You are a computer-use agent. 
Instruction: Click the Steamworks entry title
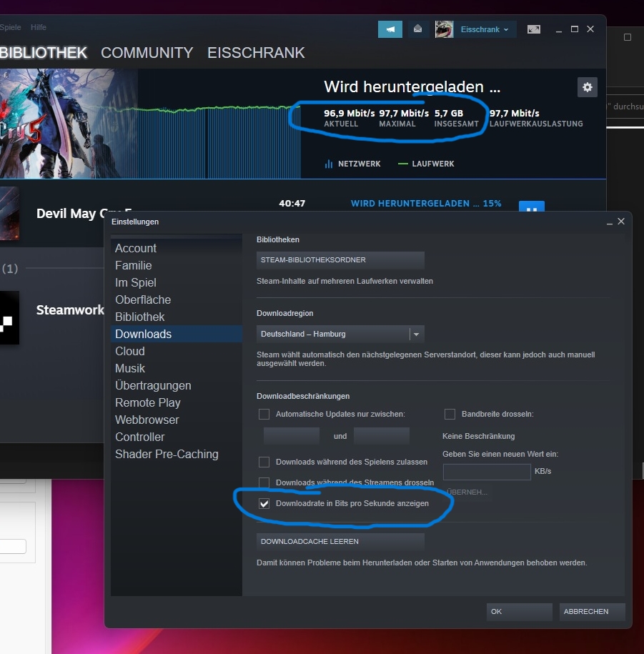click(x=70, y=310)
